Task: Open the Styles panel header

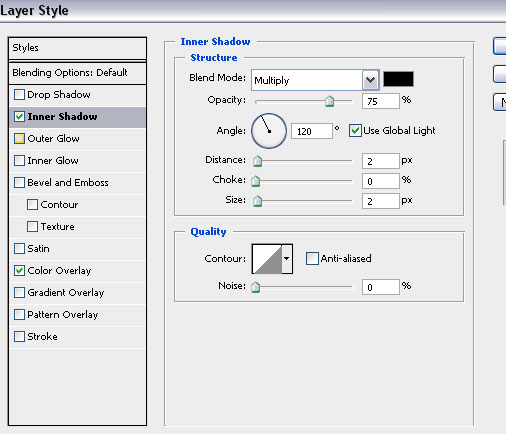Action: coord(77,48)
